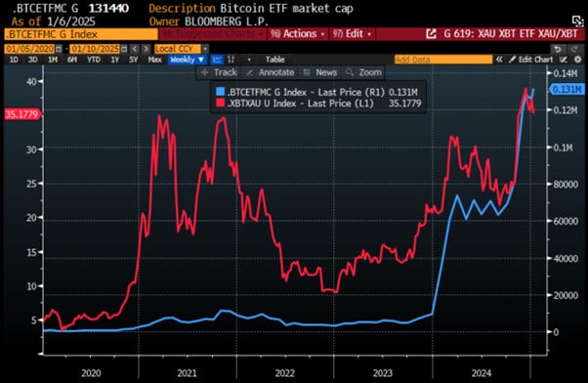Select the bar/candle chart type icon
588x383 pixels.
pos(231,60)
